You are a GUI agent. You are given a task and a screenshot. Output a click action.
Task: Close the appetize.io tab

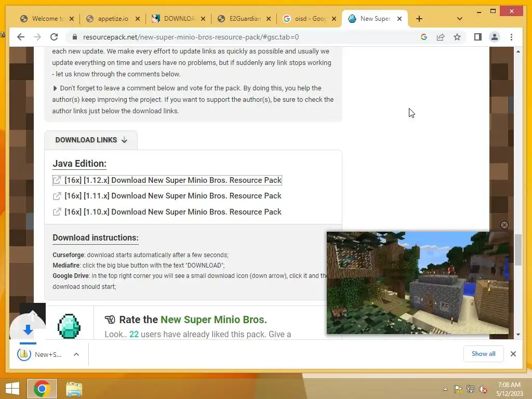(137, 19)
